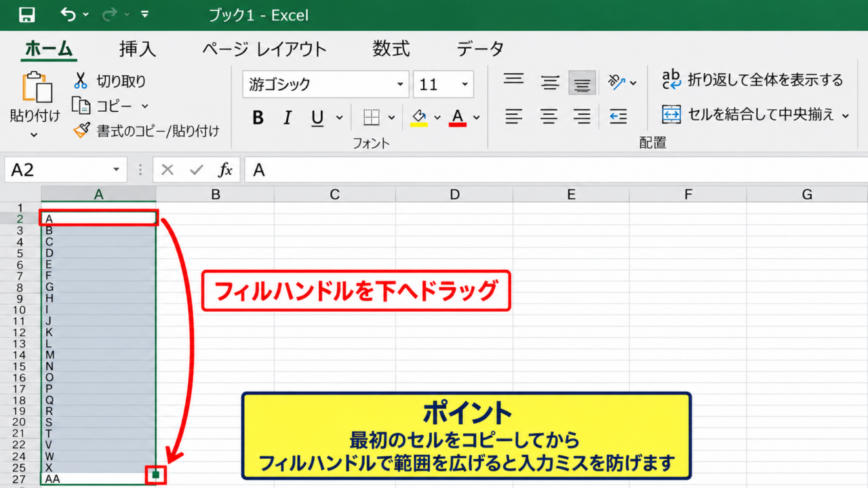
Task: Select column D header
Action: point(454,195)
